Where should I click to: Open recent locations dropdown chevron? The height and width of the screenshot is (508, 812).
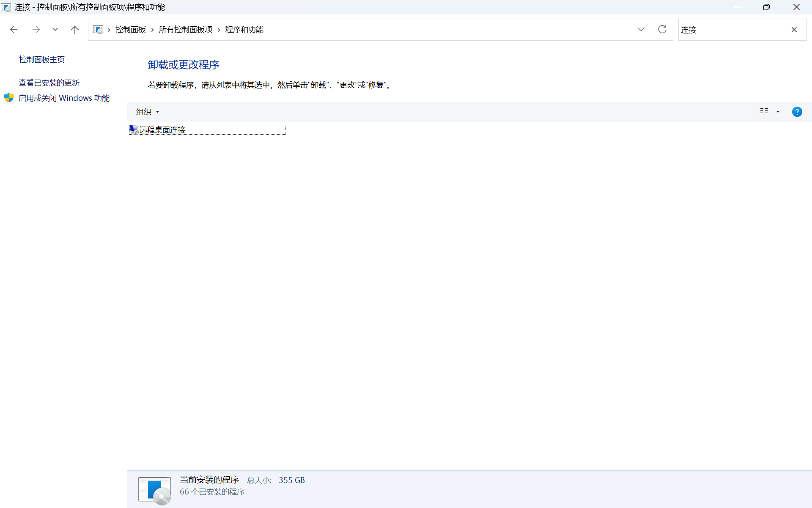55,30
